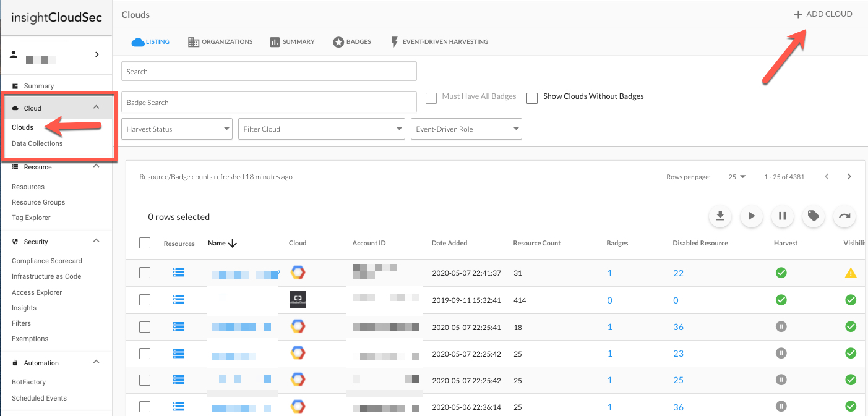
Task: Open resources icon for the 414 resource row
Action: (179, 300)
